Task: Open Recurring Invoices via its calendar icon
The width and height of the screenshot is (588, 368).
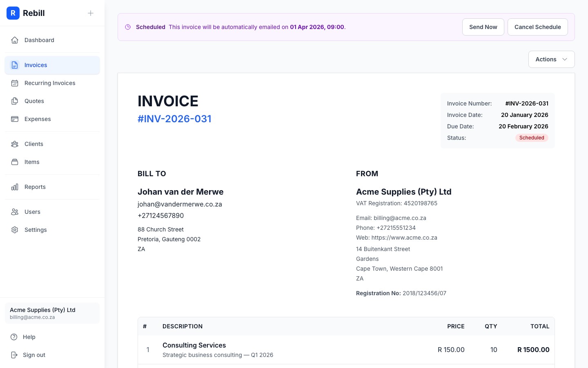Action: (x=15, y=83)
